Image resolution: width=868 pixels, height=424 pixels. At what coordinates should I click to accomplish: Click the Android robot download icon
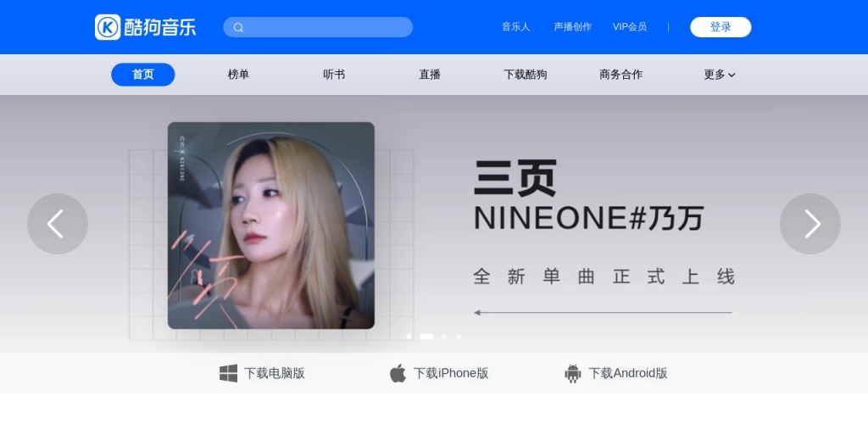point(573,373)
